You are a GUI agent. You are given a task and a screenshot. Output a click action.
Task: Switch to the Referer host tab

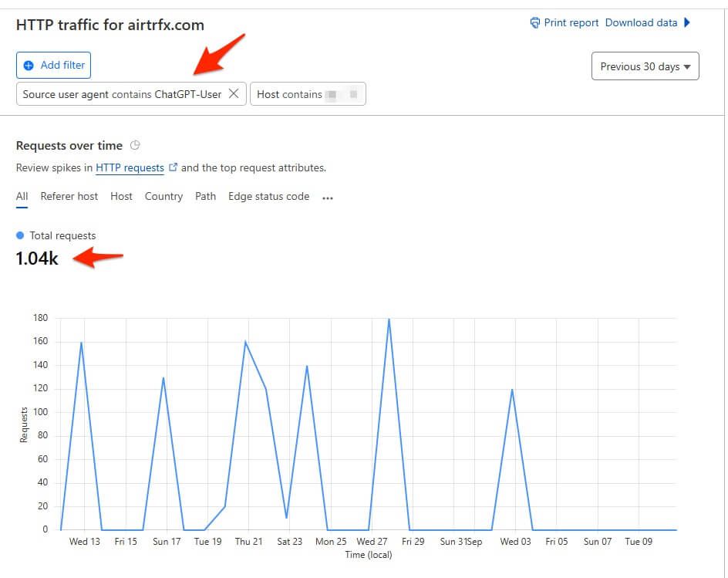(69, 197)
